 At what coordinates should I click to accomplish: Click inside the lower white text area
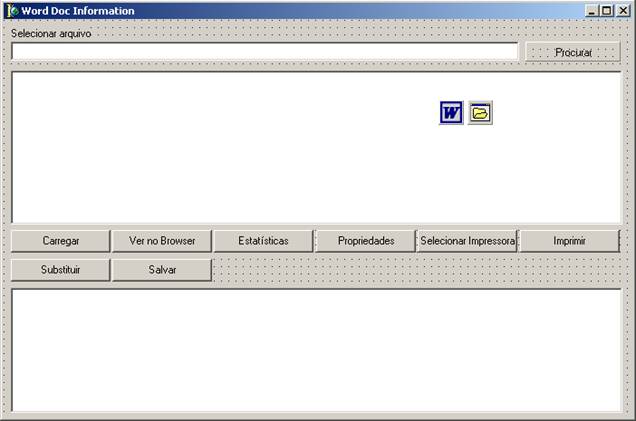tap(316, 350)
